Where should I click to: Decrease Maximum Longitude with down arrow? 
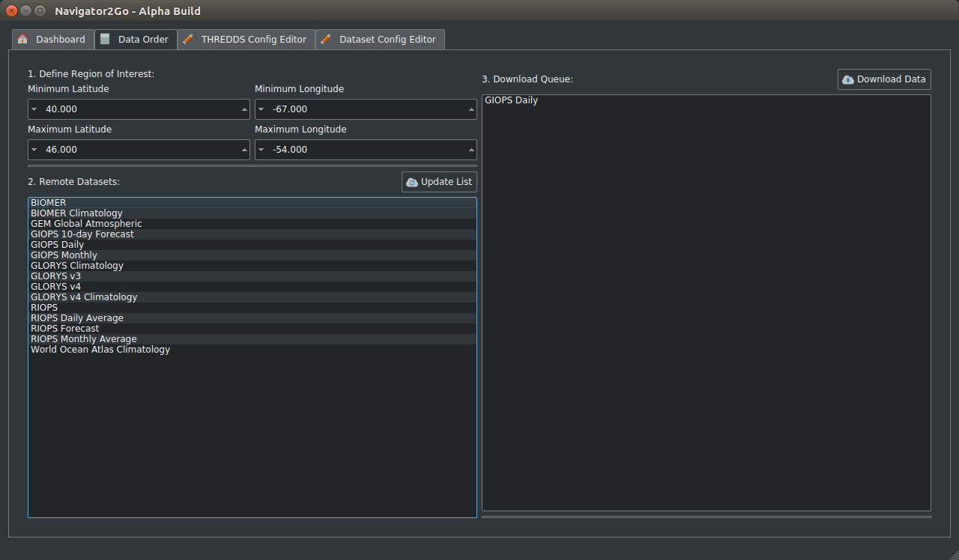point(261,150)
